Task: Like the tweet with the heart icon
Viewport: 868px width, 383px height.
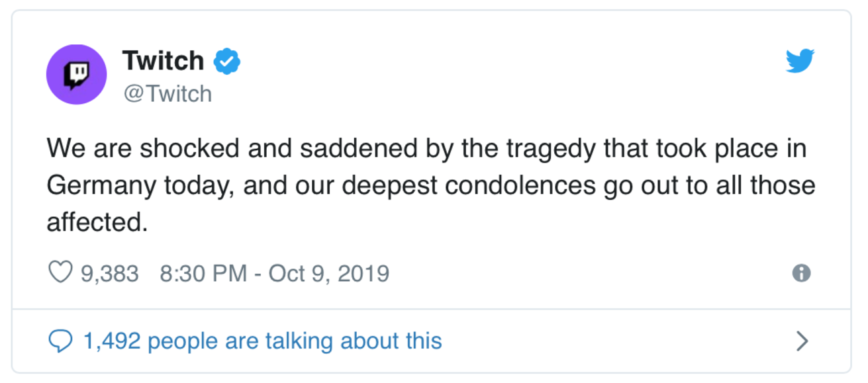Action: click(61, 273)
